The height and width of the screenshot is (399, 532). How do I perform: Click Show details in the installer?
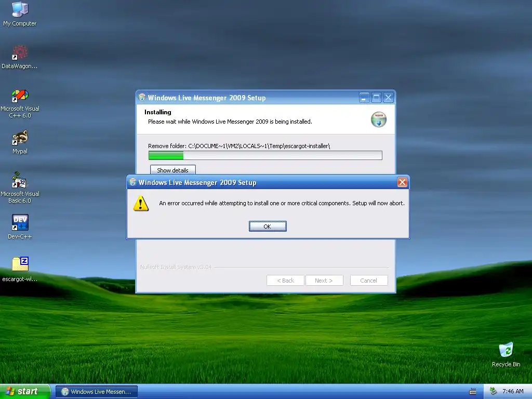tap(172, 170)
